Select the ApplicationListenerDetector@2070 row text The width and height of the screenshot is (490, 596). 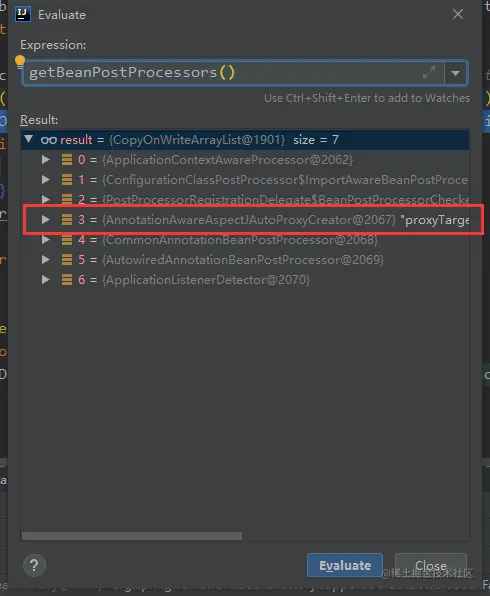point(206,280)
